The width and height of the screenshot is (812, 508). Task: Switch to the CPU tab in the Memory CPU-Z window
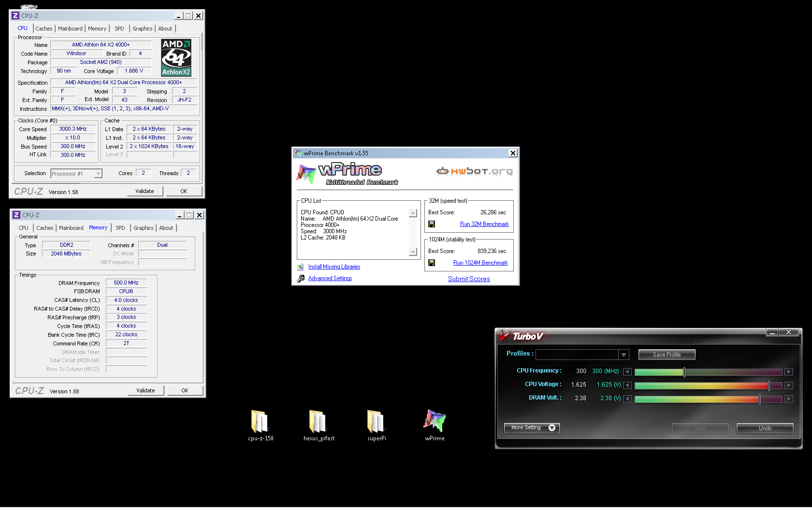pos(24,228)
